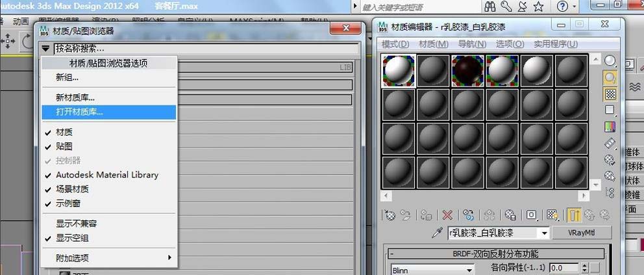Select dark red sample sphere slot
The height and width of the screenshot is (275, 644).
467,71
